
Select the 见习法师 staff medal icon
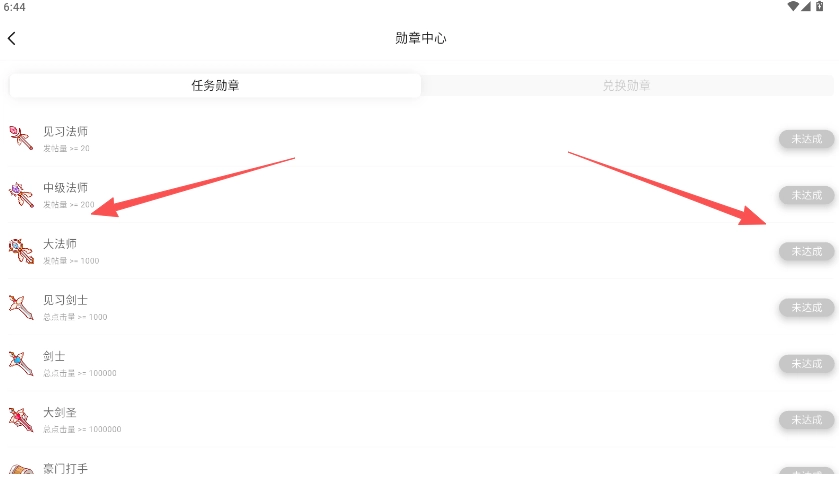(21, 138)
